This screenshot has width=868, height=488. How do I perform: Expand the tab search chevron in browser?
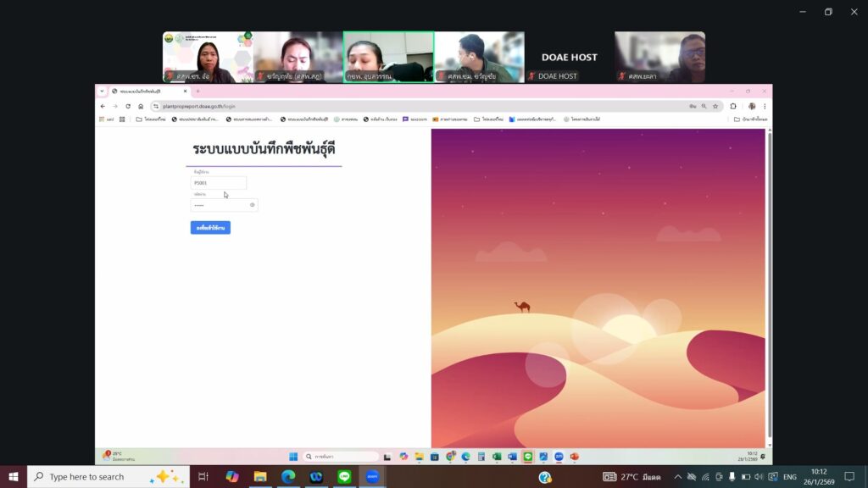[102, 91]
